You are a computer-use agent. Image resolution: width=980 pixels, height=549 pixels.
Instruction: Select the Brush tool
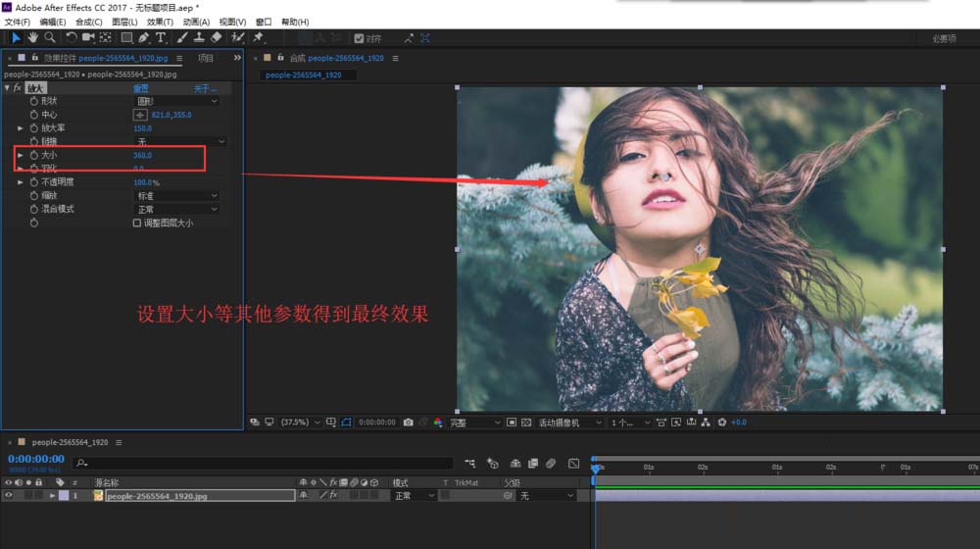pos(182,37)
